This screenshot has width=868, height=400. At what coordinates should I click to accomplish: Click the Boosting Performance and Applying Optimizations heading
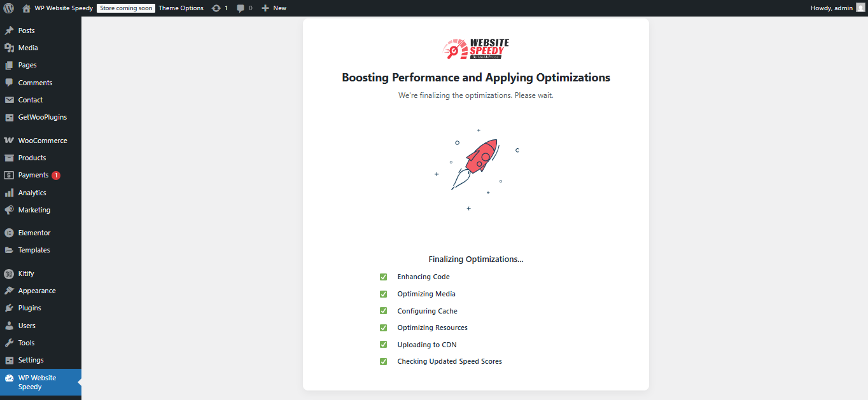pos(476,78)
